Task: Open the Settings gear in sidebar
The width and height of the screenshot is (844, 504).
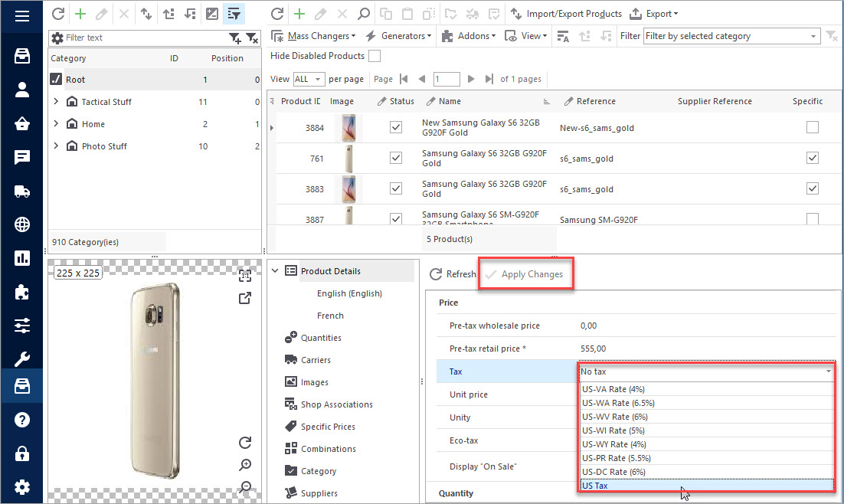Action: click(x=22, y=487)
